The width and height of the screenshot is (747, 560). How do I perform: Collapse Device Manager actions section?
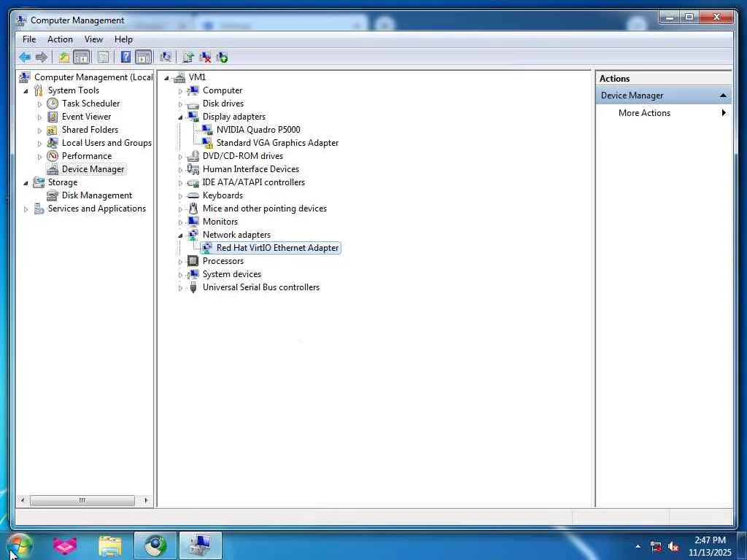click(723, 96)
